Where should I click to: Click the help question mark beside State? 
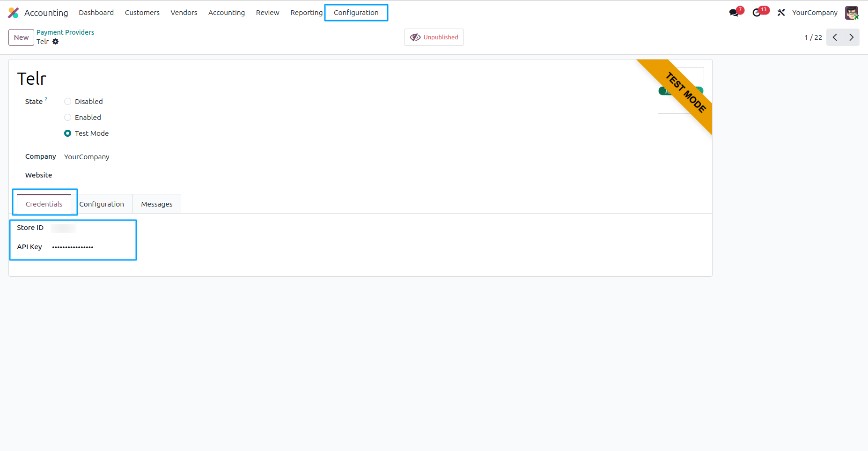click(x=46, y=98)
